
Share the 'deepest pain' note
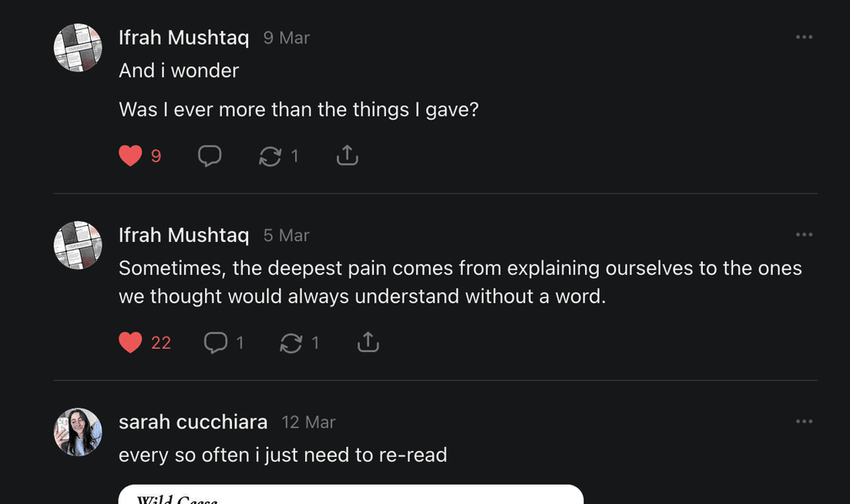[368, 342]
